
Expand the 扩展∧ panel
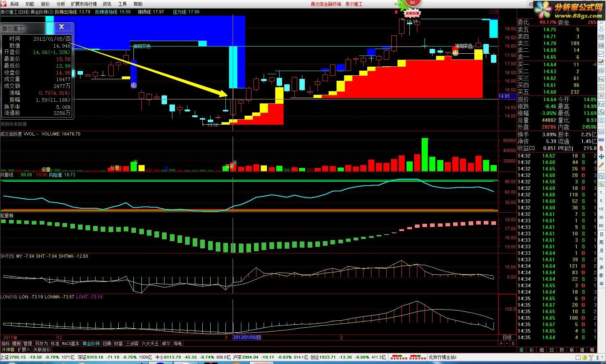(x=24, y=350)
